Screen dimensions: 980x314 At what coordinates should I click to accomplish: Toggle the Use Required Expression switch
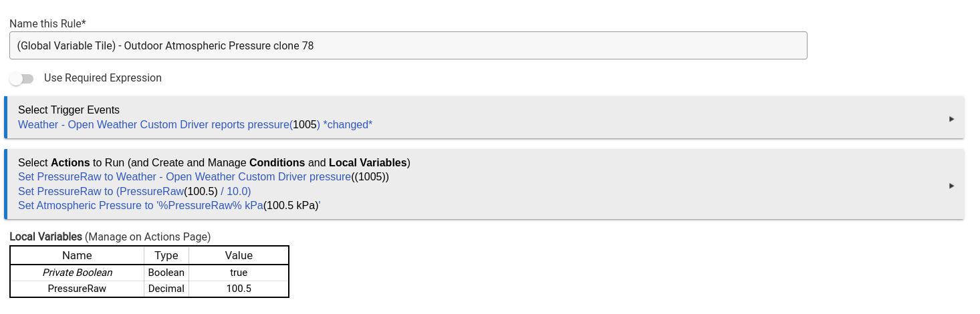click(21, 79)
